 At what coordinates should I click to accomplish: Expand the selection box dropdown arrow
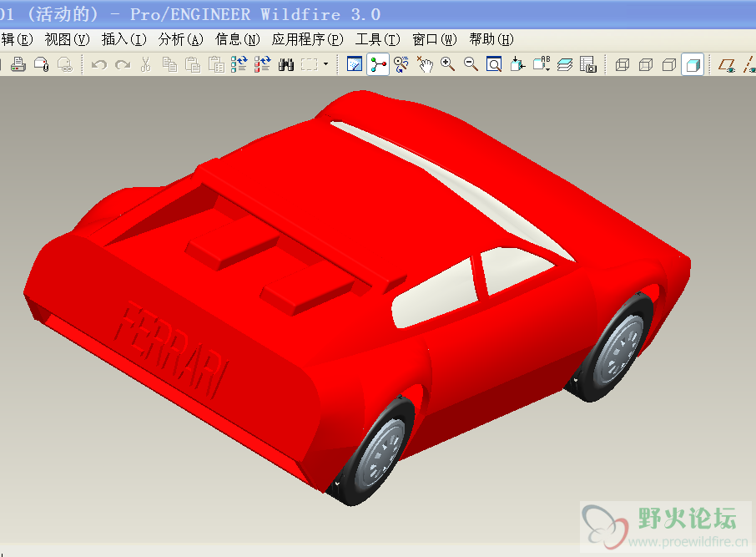pos(326,64)
